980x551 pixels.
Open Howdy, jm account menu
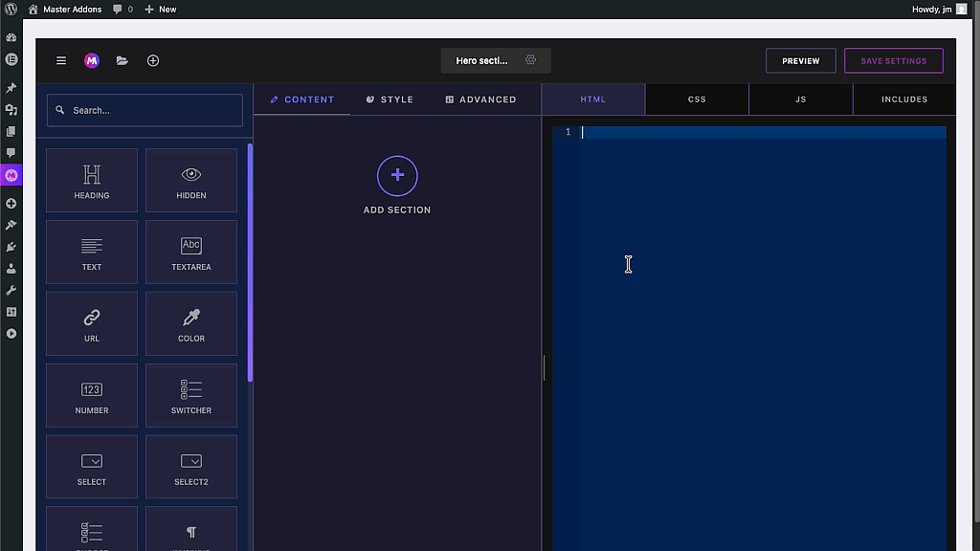point(940,10)
